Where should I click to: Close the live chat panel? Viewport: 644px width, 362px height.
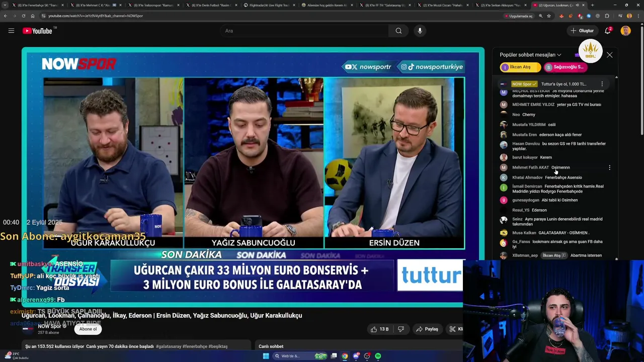pyautogui.click(x=609, y=55)
